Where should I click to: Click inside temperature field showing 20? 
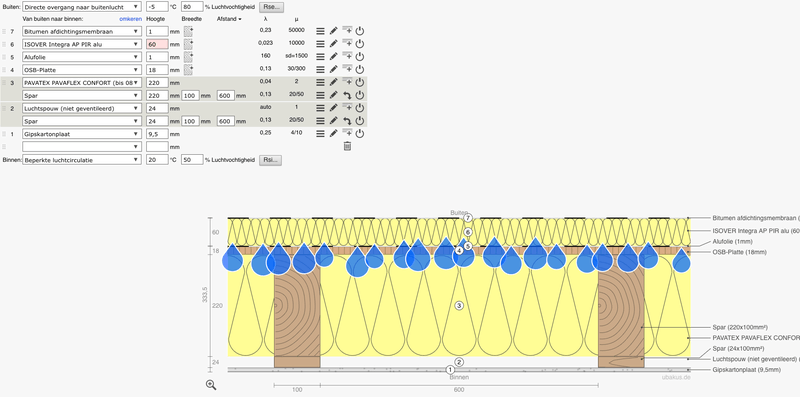[157, 160]
